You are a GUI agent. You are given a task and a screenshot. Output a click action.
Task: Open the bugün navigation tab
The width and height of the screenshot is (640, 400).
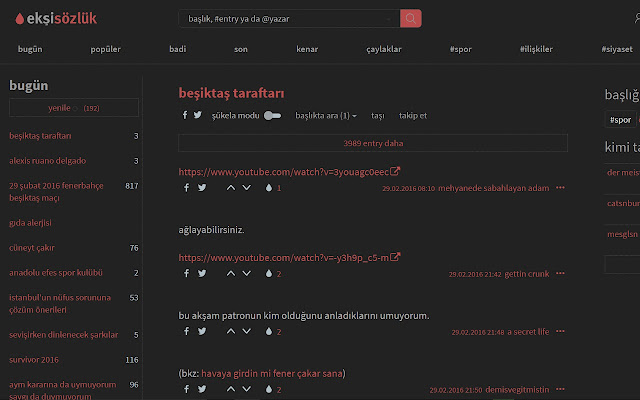coord(30,49)
